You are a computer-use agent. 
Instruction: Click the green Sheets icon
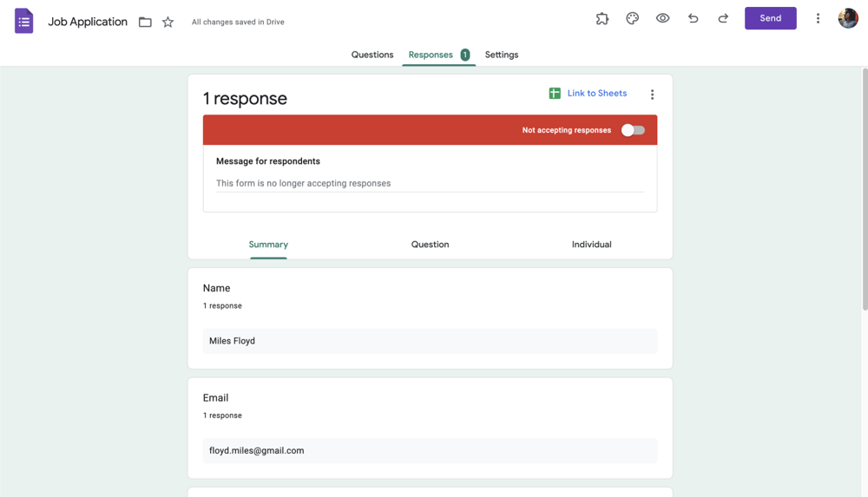[x=555, y=94]
